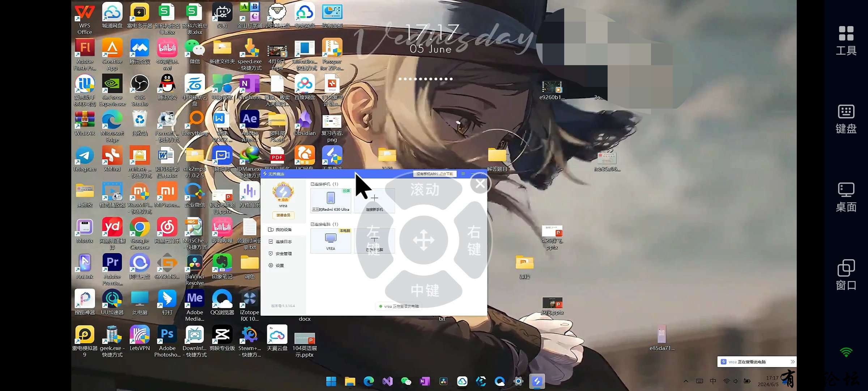Select the 回收站 recycle bin
The height and width of the screenshot is (391, 868).
[140, 123]
